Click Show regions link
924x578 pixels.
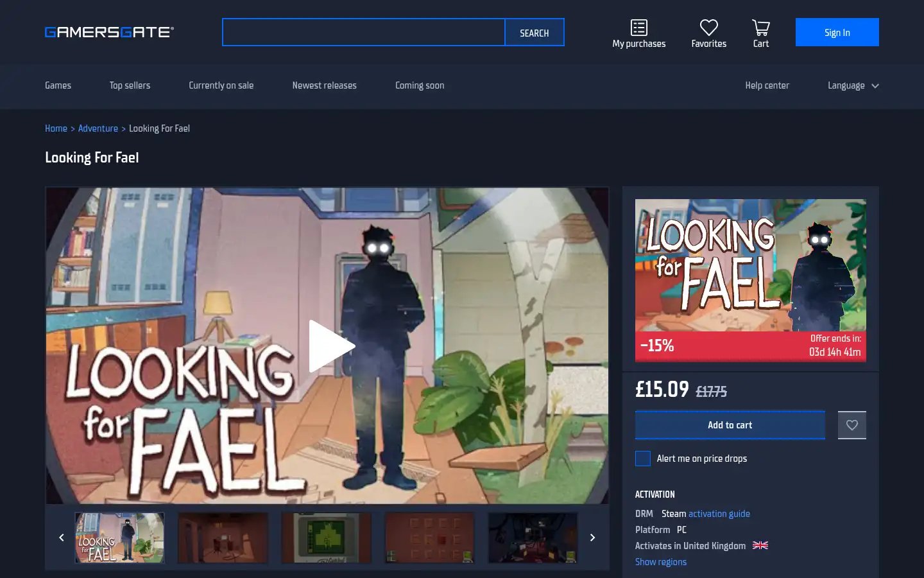[661, 562]
